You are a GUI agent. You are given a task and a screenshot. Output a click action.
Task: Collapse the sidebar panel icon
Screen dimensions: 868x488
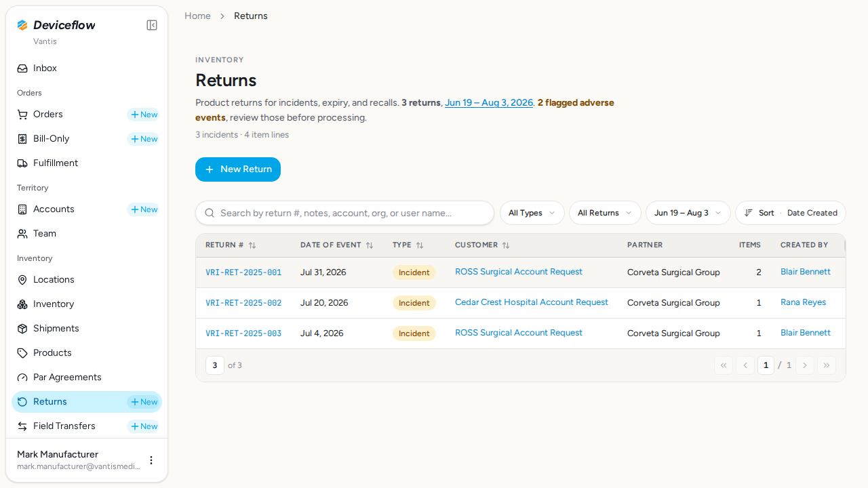click(x=152, y=25)
